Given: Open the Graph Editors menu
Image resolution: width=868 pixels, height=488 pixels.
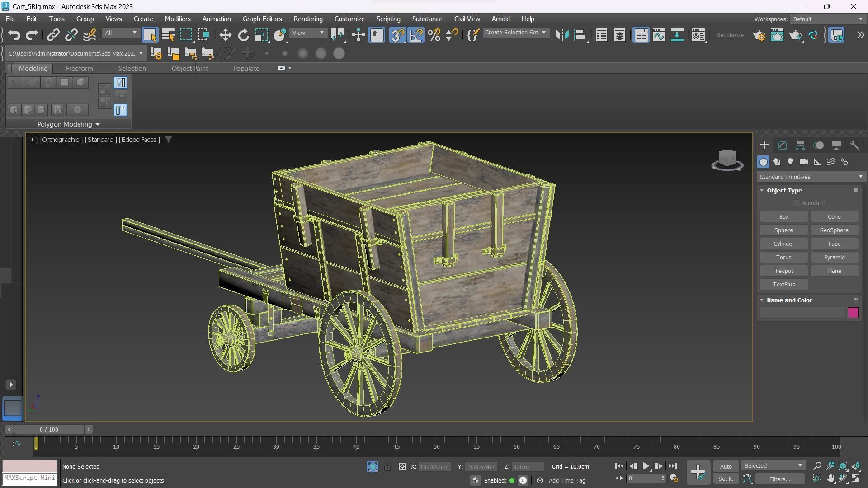Looking at the screenshot, I should 262,19.
